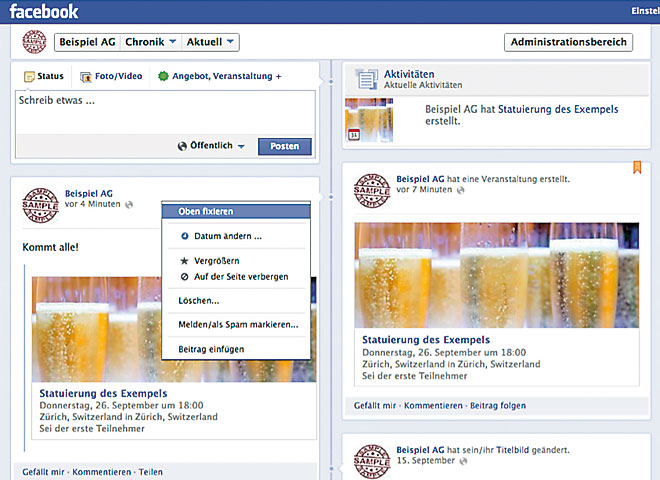
Task: Click 'Beitrag folgen' link
Action: (498, 405)
